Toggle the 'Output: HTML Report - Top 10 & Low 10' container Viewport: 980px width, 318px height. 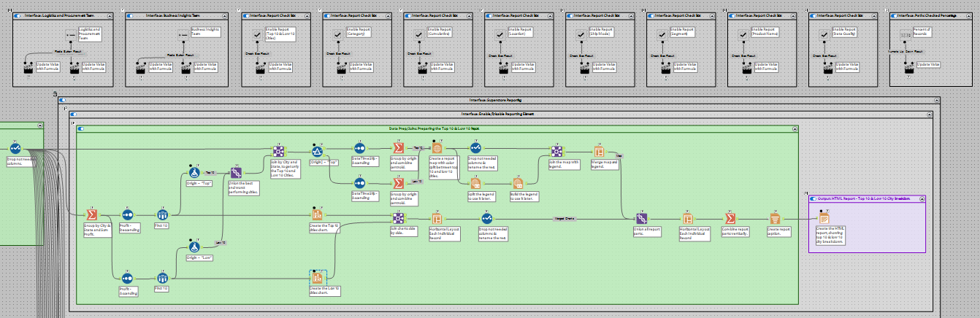tap(814, 198)
